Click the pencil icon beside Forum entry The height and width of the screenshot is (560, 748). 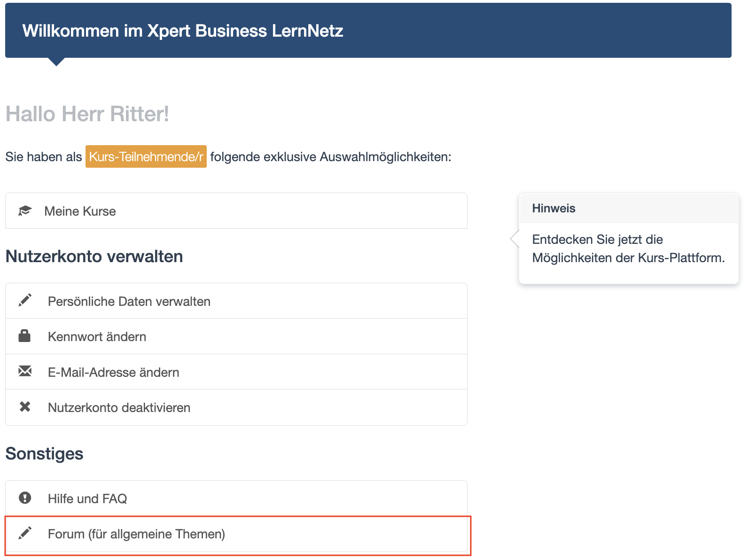pos(25,533)
